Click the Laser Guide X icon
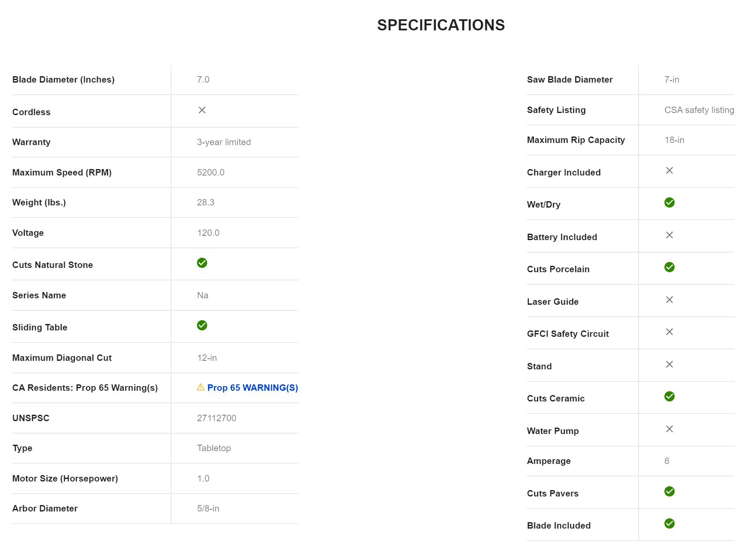This screenshot has width=756, height=544. click(670, 300)
